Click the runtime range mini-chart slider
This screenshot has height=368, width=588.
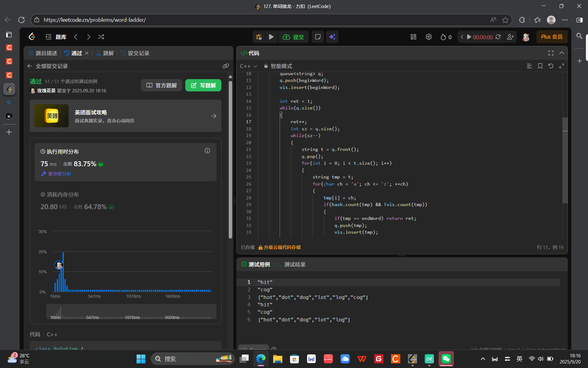(131, 312)
